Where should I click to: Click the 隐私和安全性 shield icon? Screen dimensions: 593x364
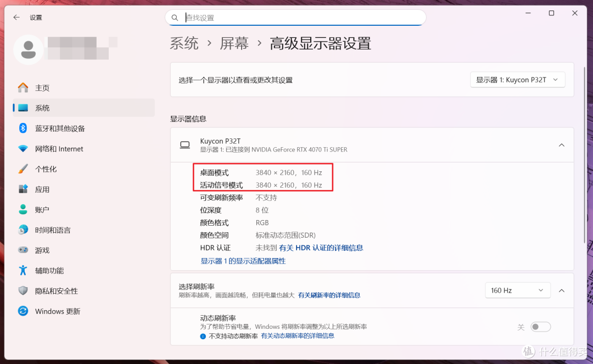(23, 290)
